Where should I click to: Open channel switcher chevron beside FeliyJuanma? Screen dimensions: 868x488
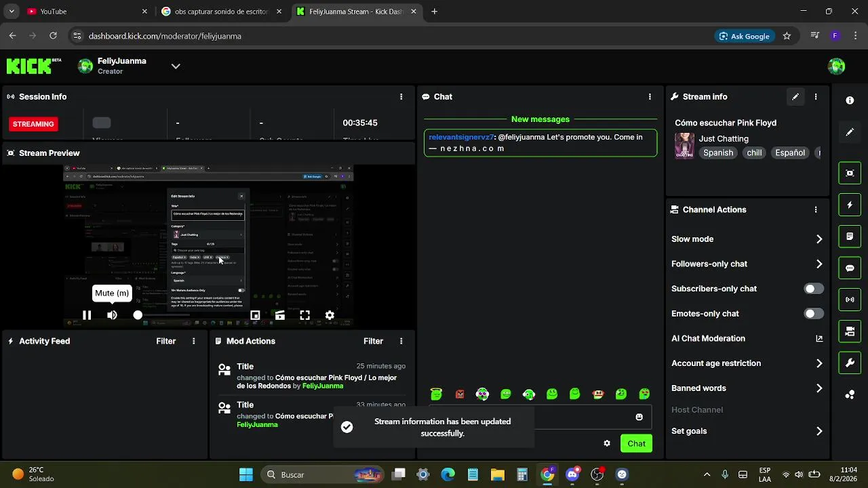point(176,66)
